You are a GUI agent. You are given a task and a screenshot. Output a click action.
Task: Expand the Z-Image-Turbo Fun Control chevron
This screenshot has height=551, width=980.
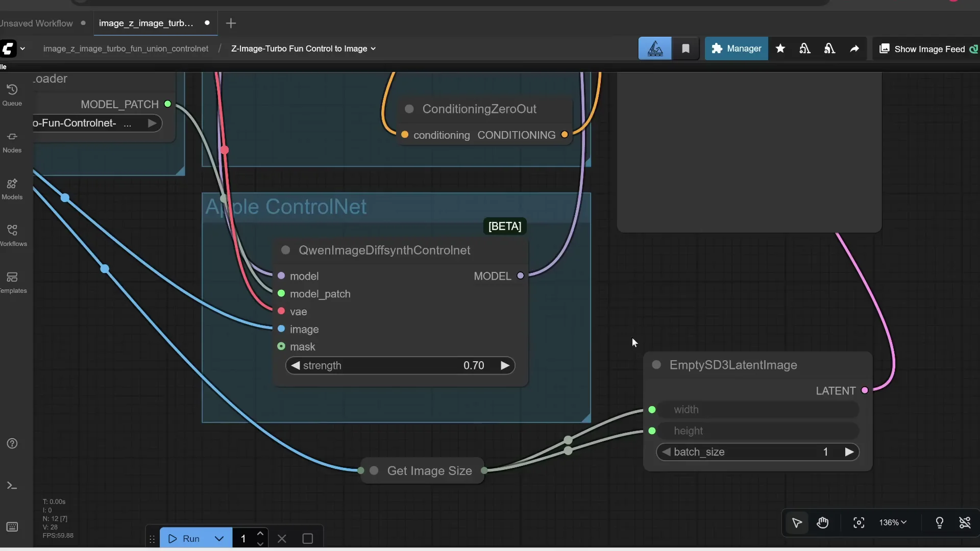point(374,48)
